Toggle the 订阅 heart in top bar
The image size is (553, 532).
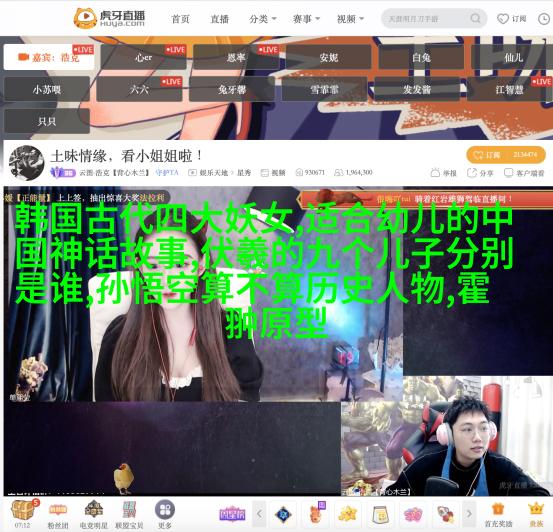pyautogui.click(x=511, y=19)
